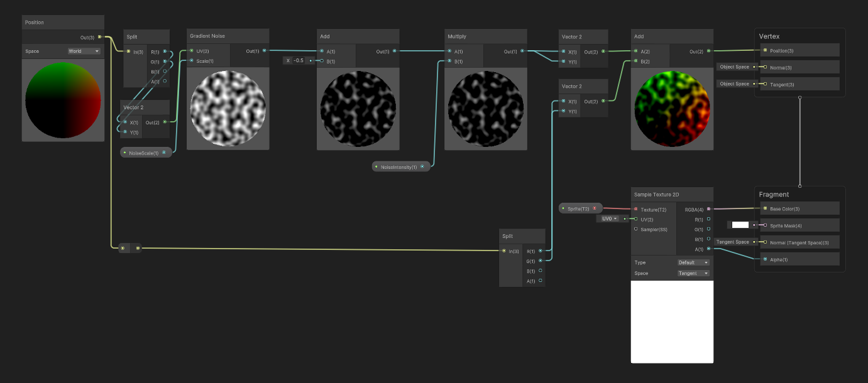Click the Position node color preview
Screen dimensions: 868x383
63,100
